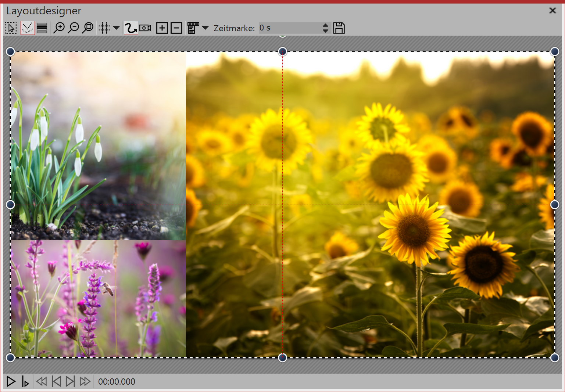Image resolution: width=565 pixels, height=392 pixels.
Task: Save with the floppy disk icon
Action: [339, 28]
